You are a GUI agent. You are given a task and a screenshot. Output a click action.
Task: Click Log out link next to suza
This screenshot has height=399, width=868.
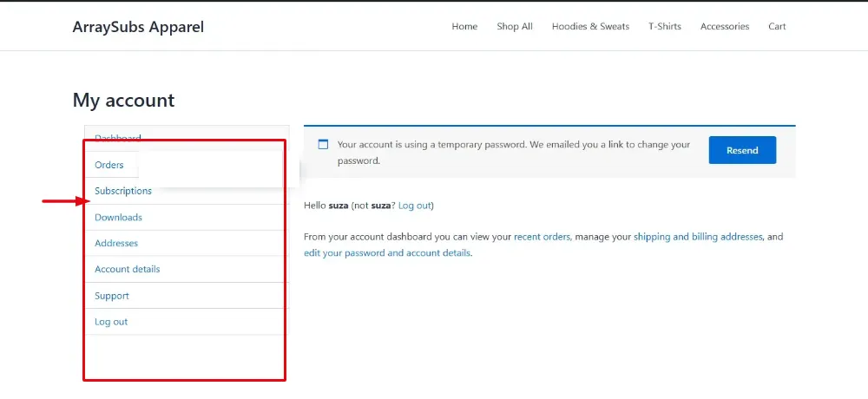coord(414,206)
